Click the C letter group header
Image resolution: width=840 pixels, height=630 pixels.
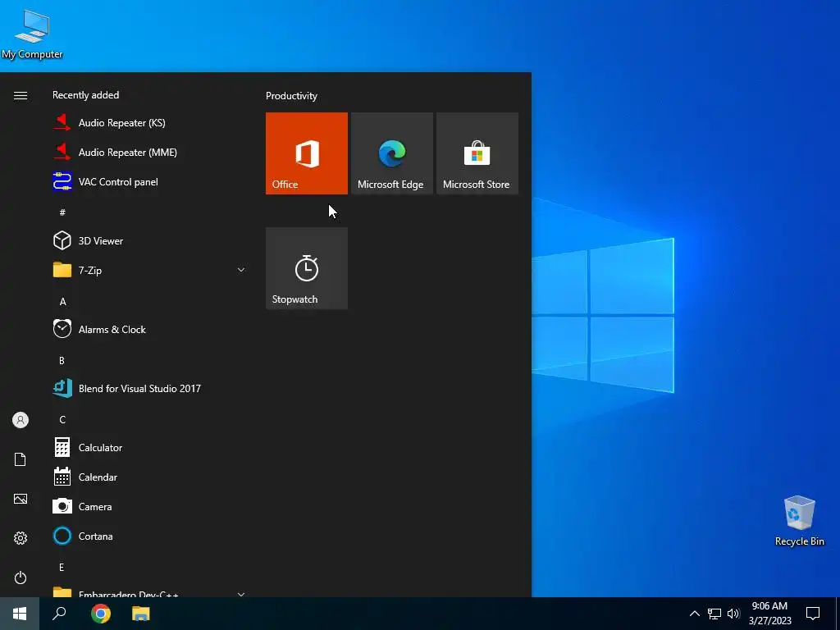62,419
